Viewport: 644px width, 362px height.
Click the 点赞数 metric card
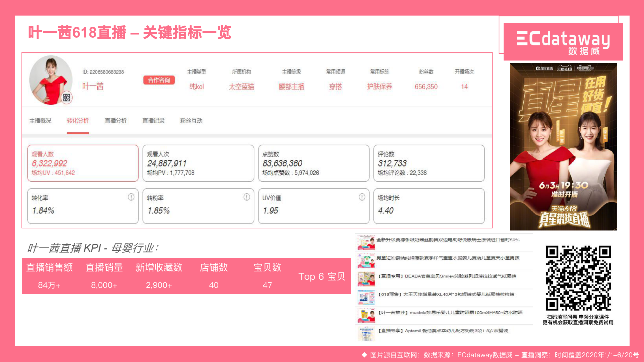(x=313, y=163)
